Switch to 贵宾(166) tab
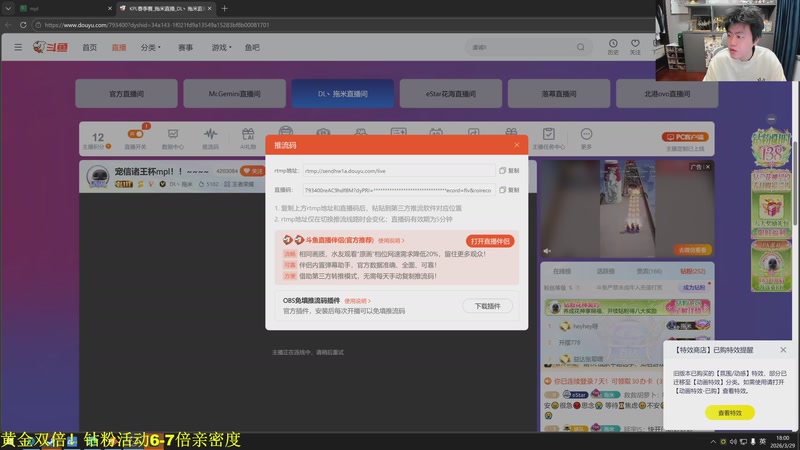The width and height of the screenshot is (800, 450). [649, 271]
